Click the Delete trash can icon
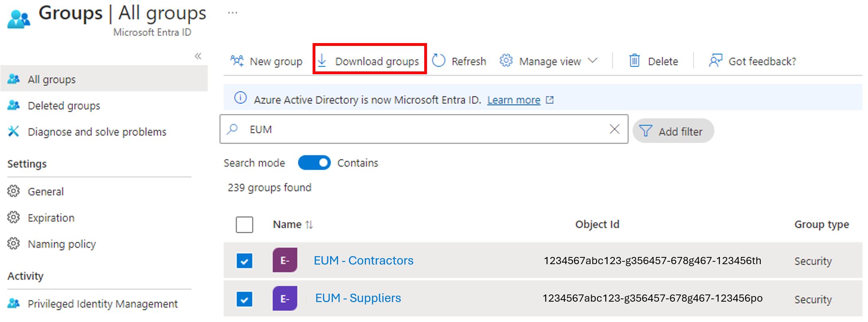The width and height of the screenshot is (868, 322). pyautogui.click(x=634, y=61)
